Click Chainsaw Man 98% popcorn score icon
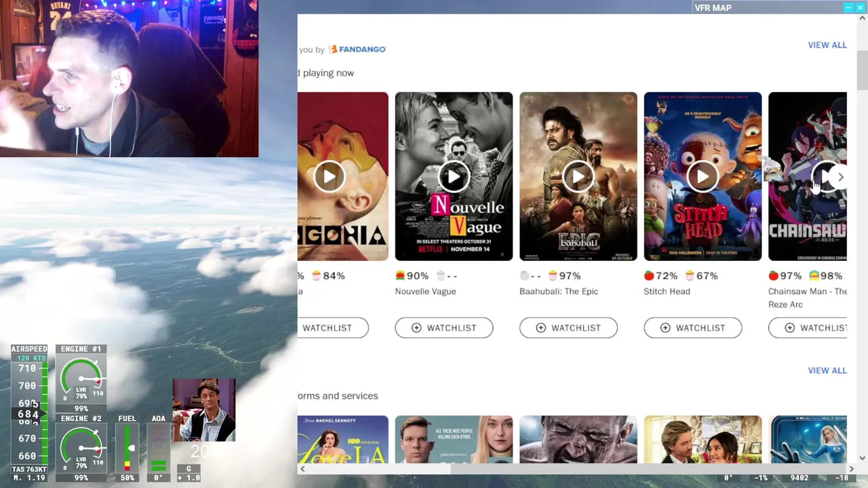Screen dimensions: 868x488 tap(814, 276)
